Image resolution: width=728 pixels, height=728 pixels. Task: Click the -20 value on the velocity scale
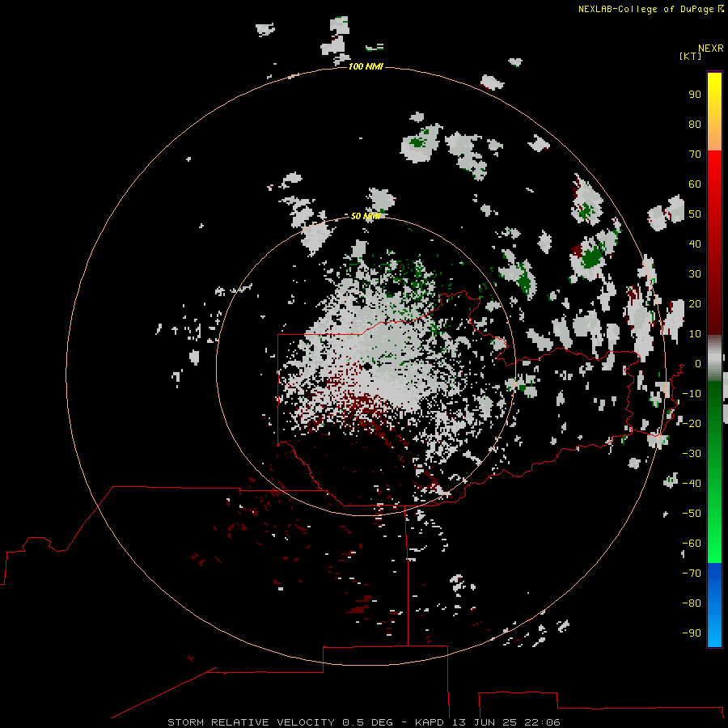coord(692,424)
